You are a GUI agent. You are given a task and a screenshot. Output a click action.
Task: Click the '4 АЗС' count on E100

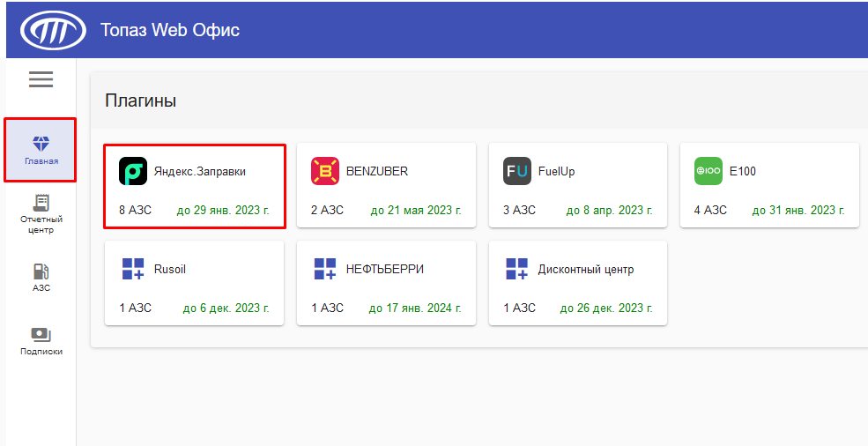(x=710, y=211)
